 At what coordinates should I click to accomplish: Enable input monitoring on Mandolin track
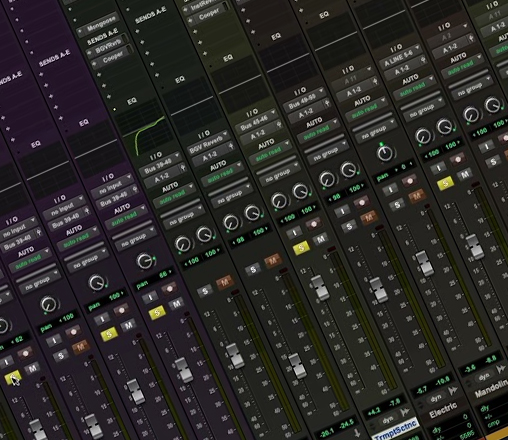tap(439, 168)
